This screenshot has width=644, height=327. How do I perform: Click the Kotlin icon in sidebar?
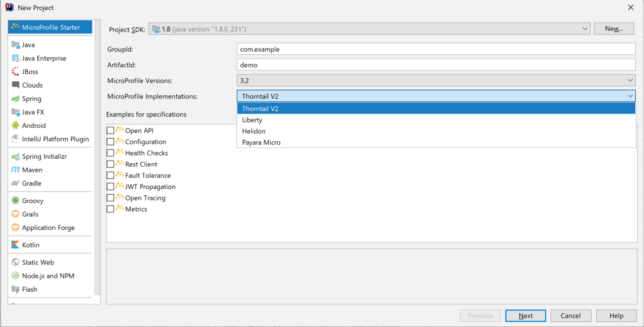[x=16, y=245]
